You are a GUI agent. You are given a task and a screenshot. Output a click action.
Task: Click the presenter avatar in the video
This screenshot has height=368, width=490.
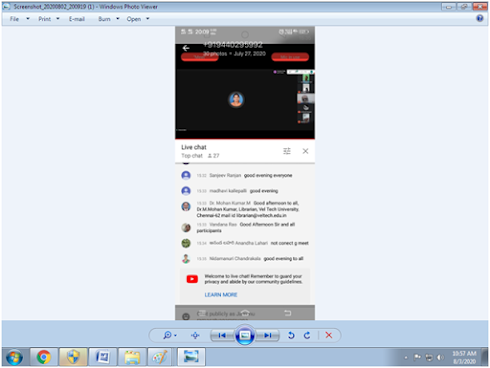[236, 99]
